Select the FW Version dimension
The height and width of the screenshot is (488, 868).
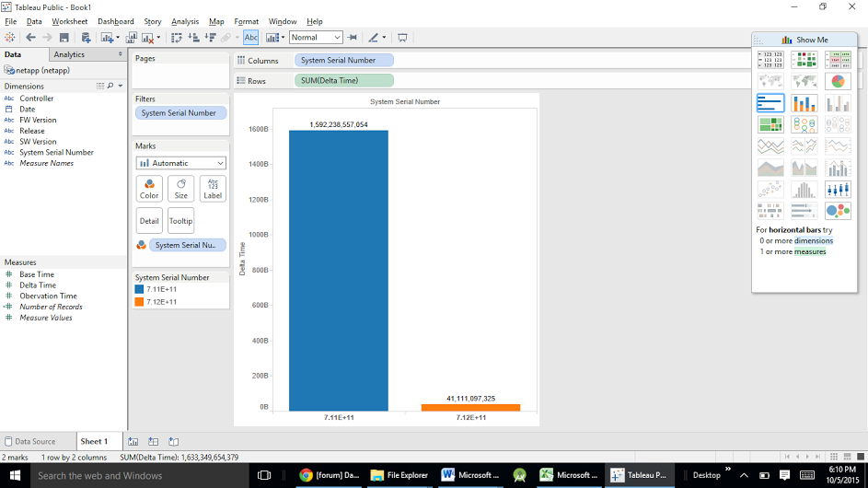(38, 121)
